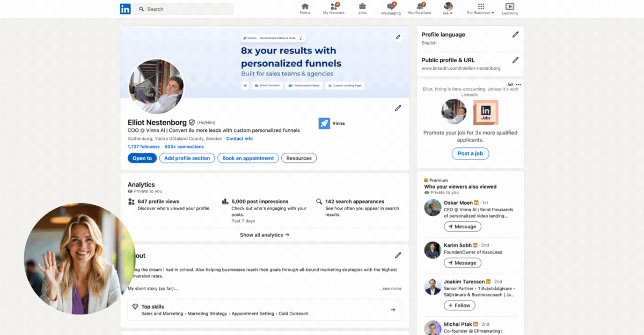Open Top skills arrow

(393, 310)
